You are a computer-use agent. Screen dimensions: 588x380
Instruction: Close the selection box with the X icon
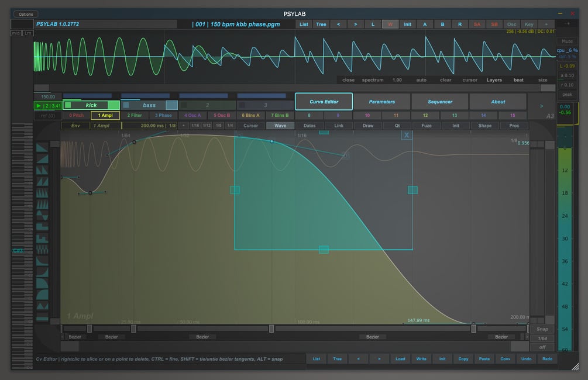(406, 135)
